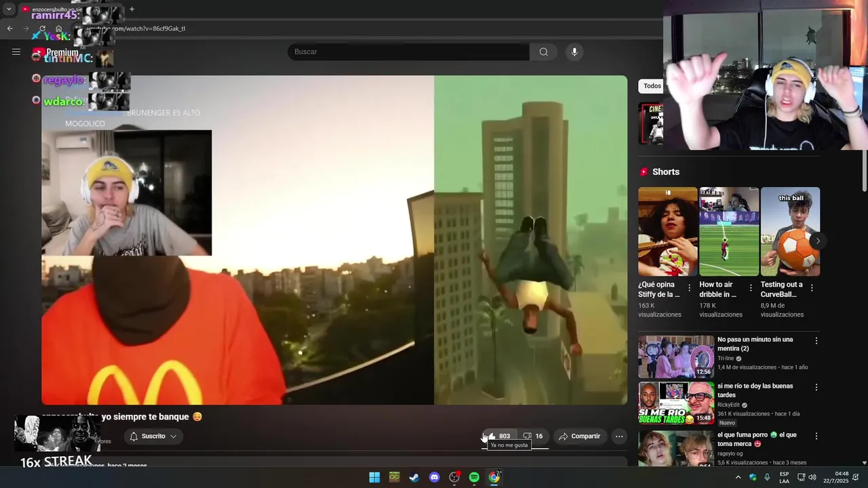Open Windows Security tray icon
868x488 pixels.
(753, 477)
